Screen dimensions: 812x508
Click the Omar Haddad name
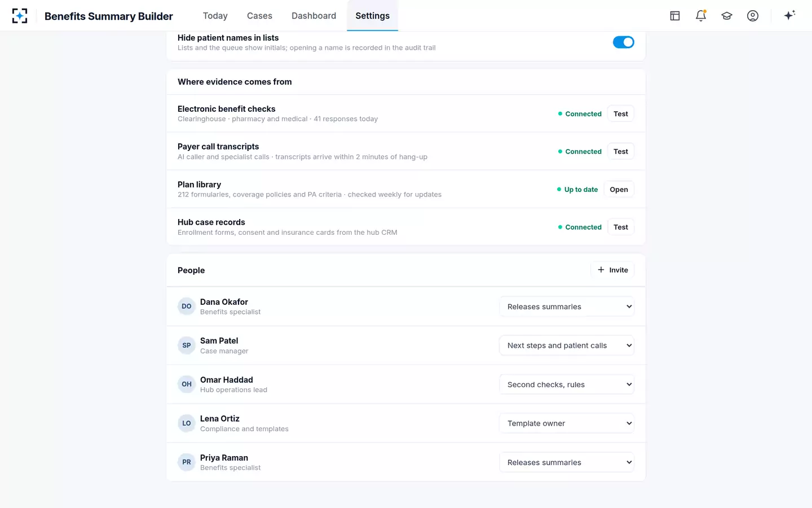[x=226, y=380]
